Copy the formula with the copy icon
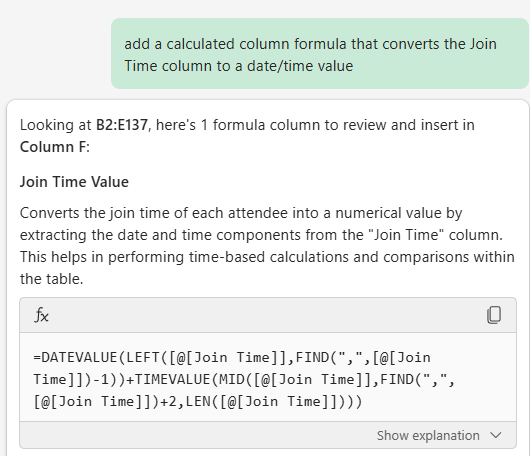The image size is (530, 456). [494, 315]
